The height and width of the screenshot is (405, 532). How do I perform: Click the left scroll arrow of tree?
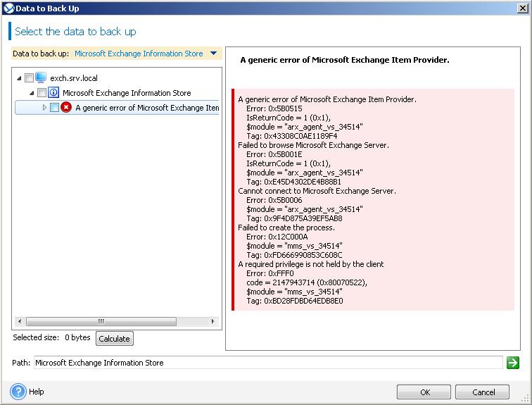(x=19, y=321)
